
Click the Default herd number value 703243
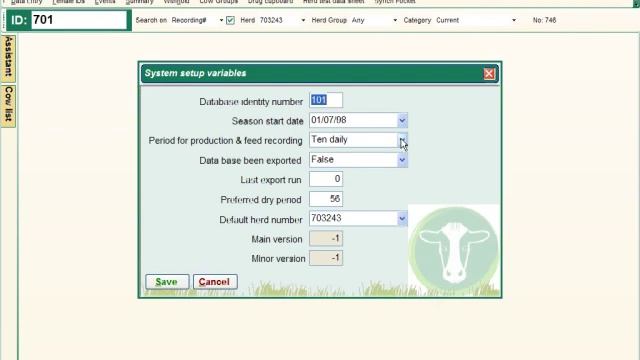tap(326, 218)
